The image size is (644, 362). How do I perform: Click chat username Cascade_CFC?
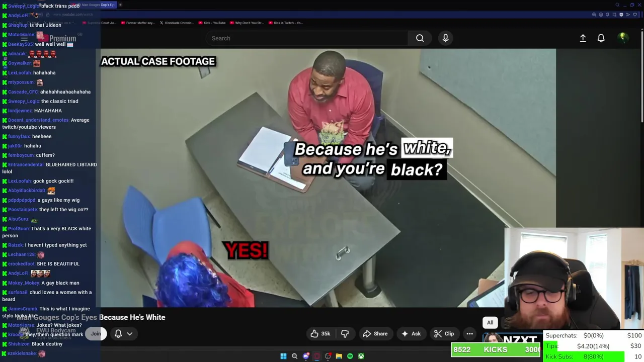[x=23, y=92]
